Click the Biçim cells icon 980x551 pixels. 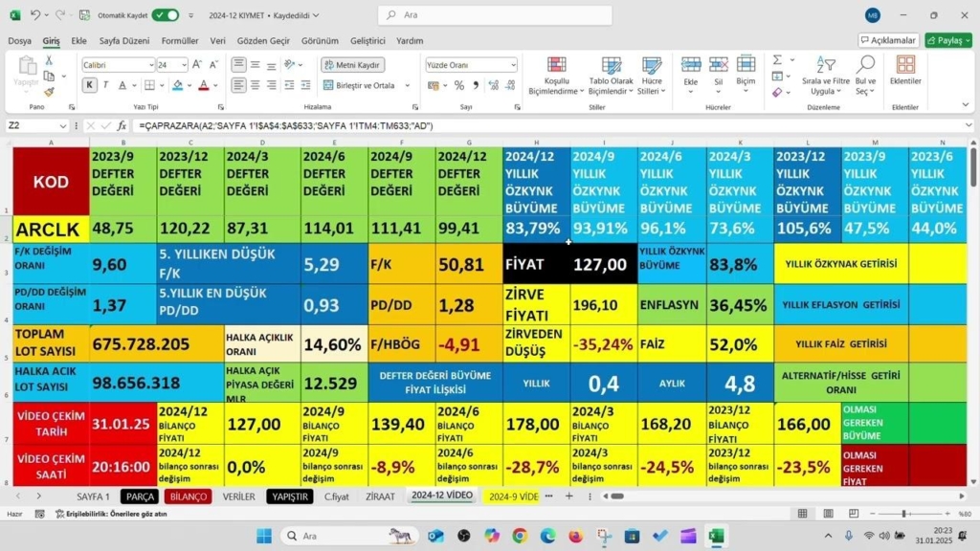coord(746,64)
